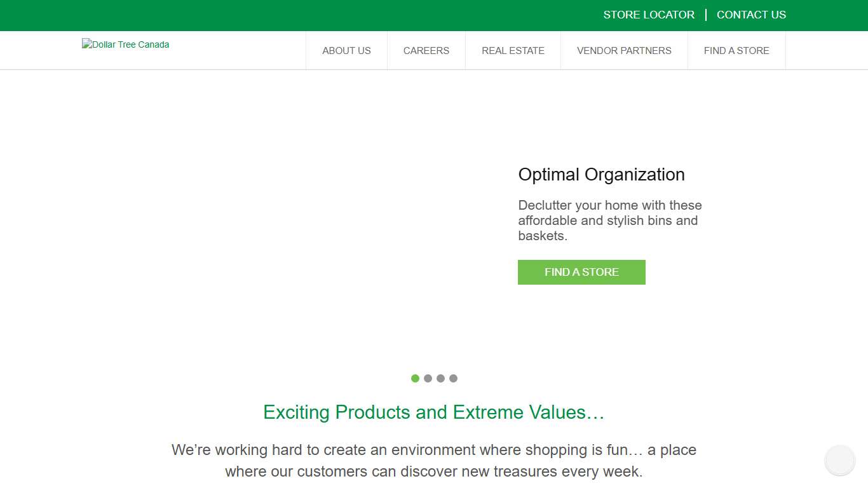Choose FIND A STORE in the navigation bar
The image size is (868, 488).
click(x=736, y=51)
